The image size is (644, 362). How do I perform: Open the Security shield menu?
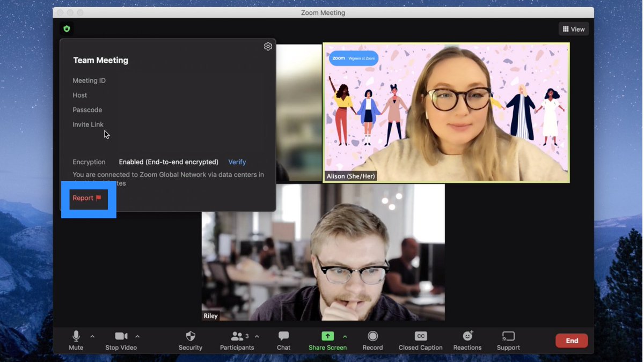[191, 341]
